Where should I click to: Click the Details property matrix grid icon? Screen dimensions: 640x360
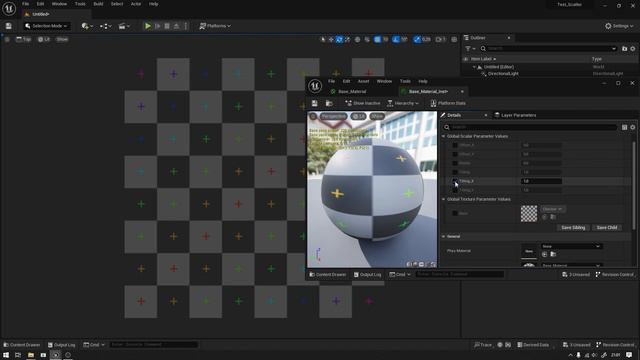click(624, 127)
